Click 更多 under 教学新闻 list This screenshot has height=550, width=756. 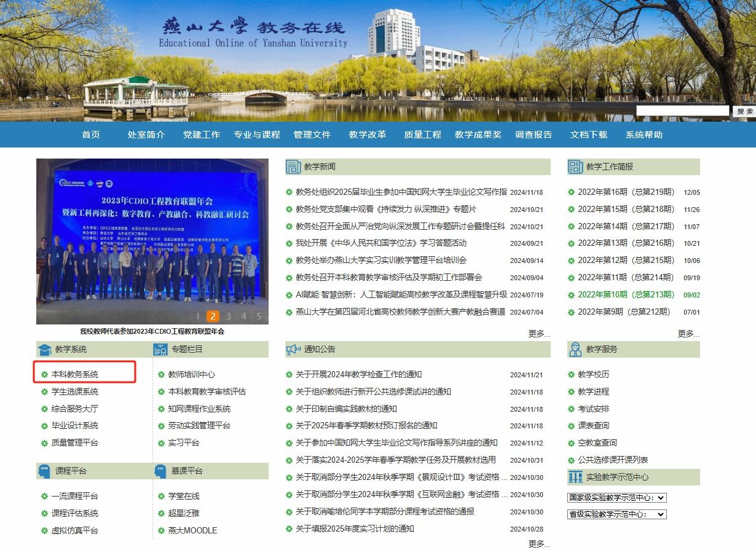538,334
